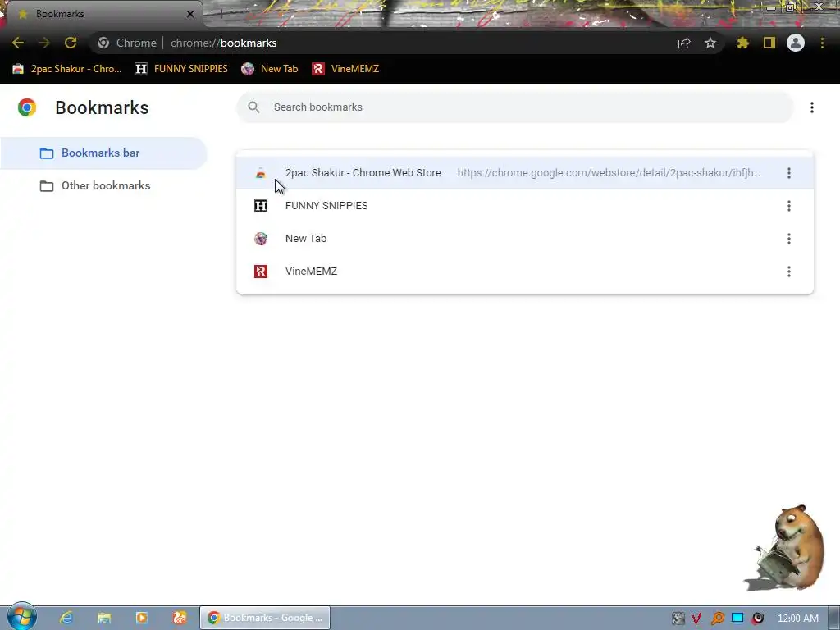
Task: Open the Windows Start menu orb
Action: pos(22,617)
